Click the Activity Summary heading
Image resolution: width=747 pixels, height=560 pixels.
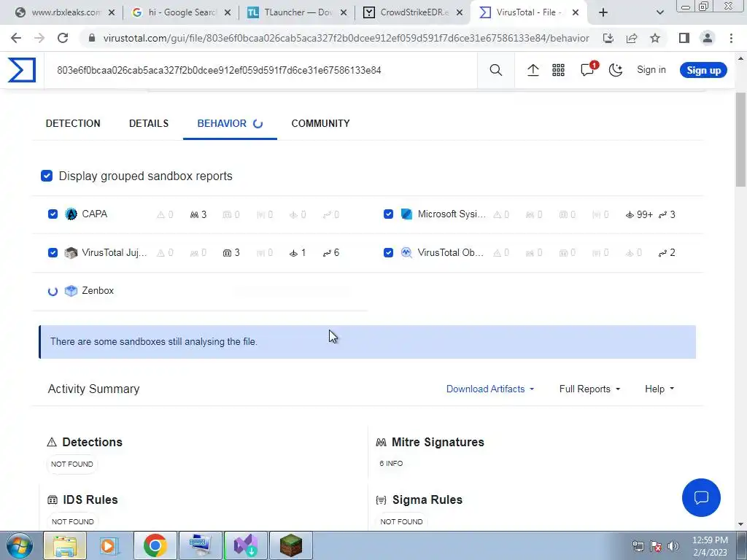93,389
